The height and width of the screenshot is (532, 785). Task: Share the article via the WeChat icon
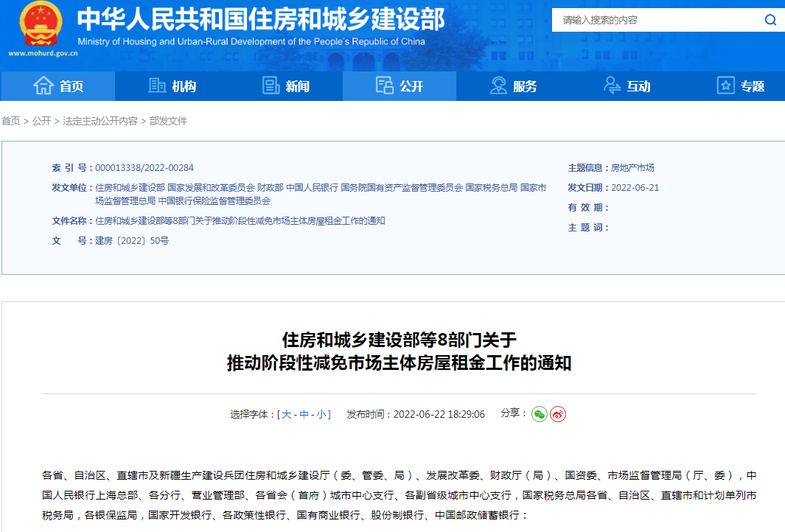[x=541, y=415]
